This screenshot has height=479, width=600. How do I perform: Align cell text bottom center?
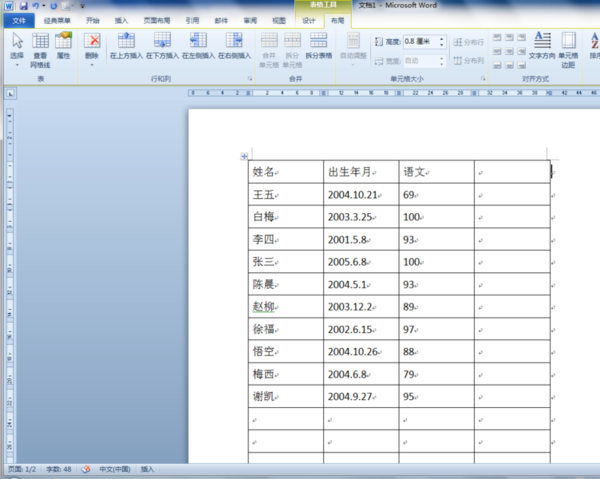pos(509,65)
